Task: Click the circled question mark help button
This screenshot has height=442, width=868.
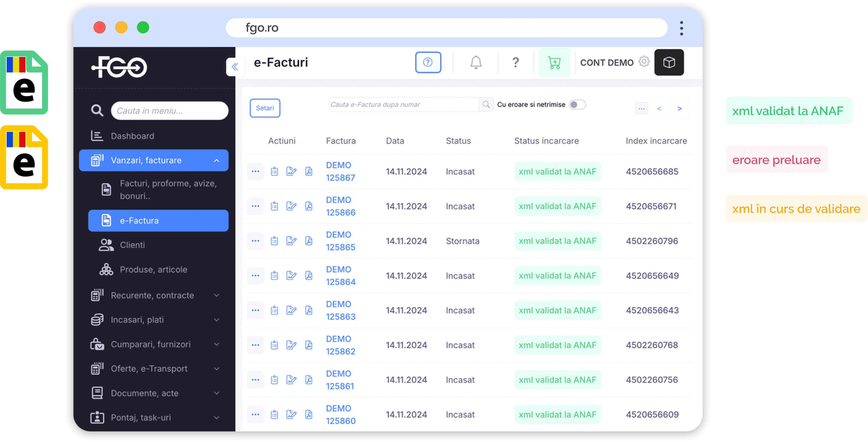Action: (428, 62)
